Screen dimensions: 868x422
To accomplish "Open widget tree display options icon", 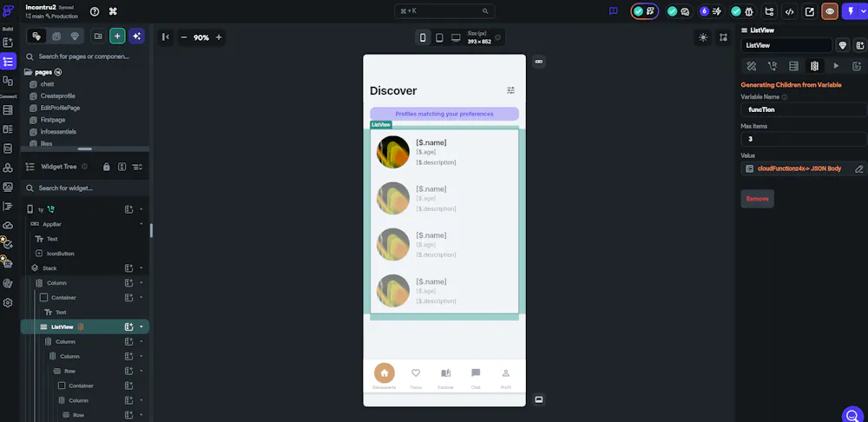I will point(138,167).
